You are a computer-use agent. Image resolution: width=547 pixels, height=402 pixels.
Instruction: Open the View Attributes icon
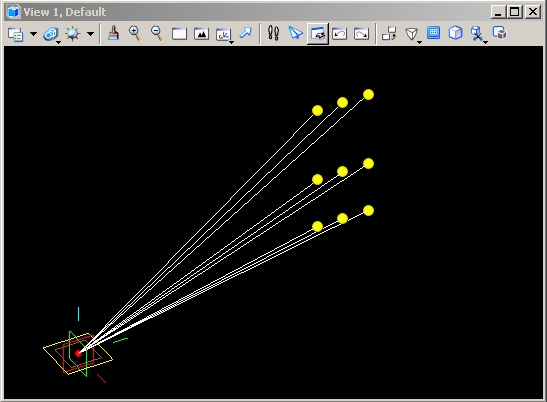[16, 34]
